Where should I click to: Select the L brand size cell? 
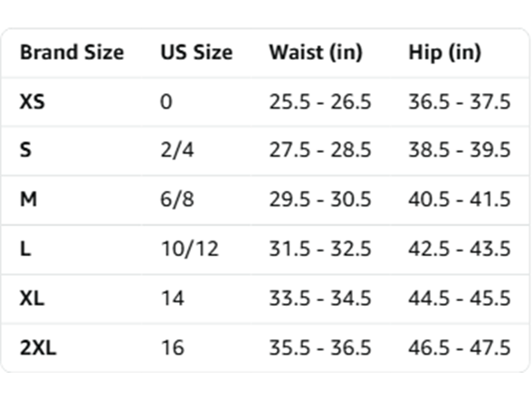click(25, 249)
